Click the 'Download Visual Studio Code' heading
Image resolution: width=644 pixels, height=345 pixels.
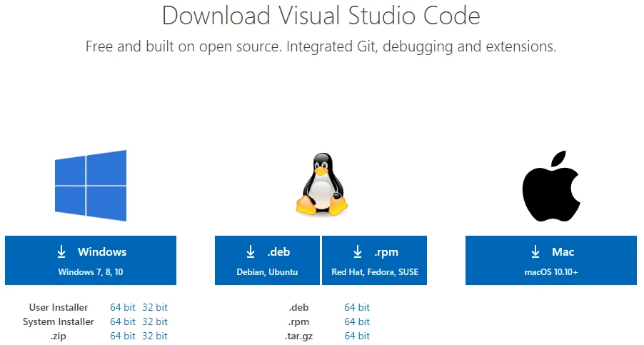click(321, 16)
